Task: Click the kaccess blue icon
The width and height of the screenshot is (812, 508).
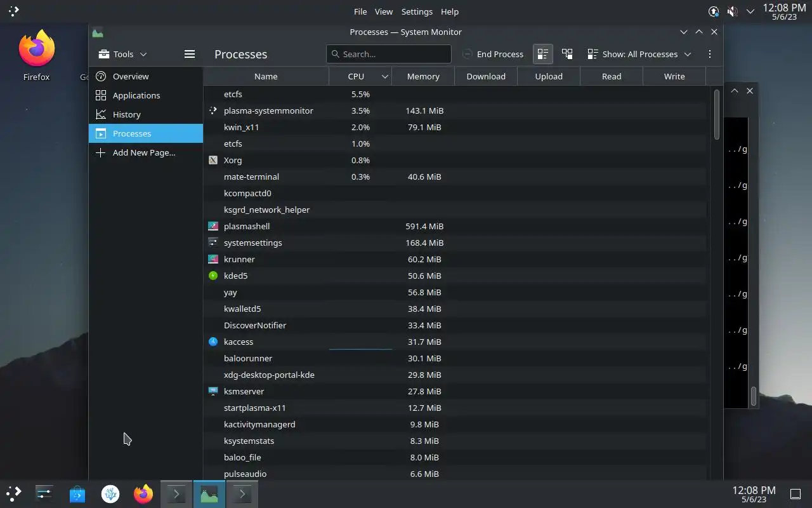Action: click(x=213, y=342)
